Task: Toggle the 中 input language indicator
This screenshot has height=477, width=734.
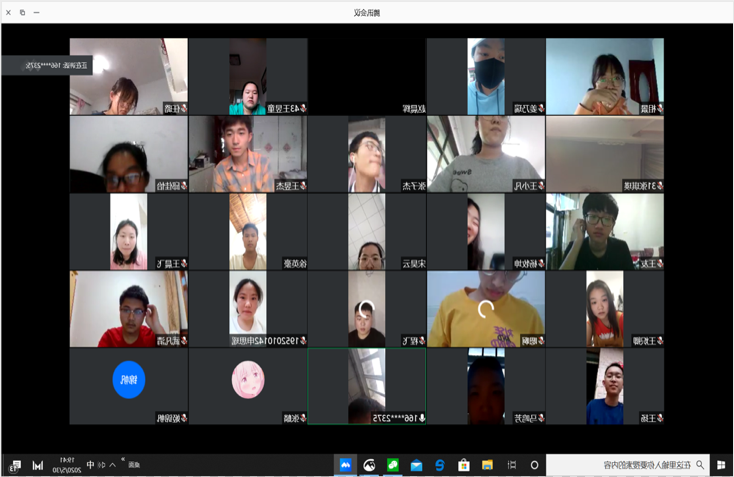Action: click(90, 465)
